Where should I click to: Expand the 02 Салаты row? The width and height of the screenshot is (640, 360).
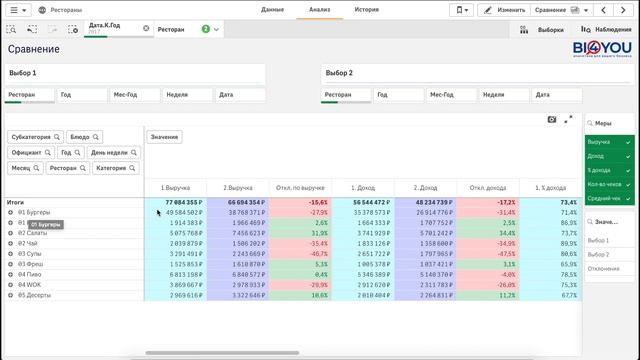(11, 233)
